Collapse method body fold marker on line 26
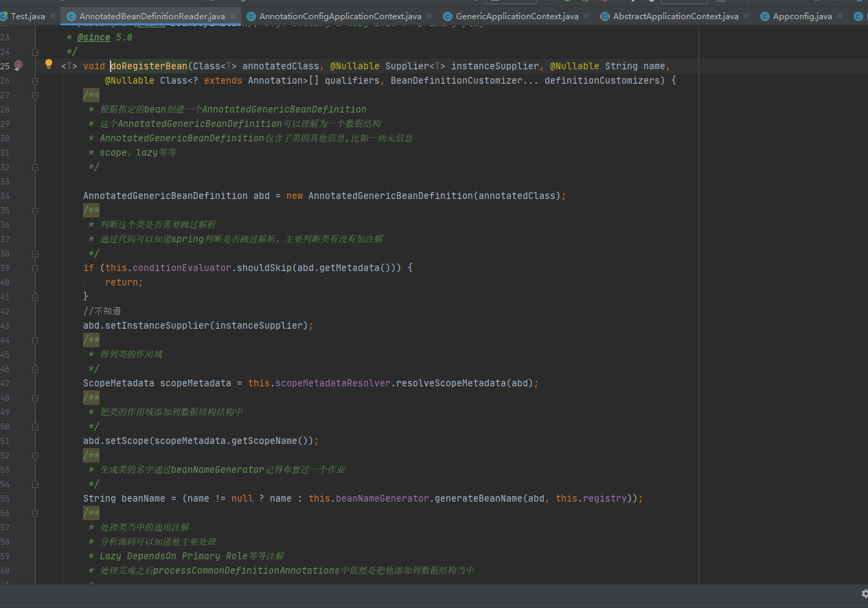Image resolution: width=868 pixels, height=608 pixels. 35,80
